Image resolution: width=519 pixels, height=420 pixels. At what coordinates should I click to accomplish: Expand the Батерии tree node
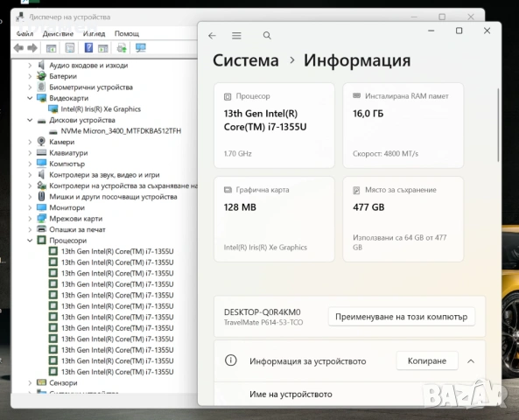[x=30, y=76]
